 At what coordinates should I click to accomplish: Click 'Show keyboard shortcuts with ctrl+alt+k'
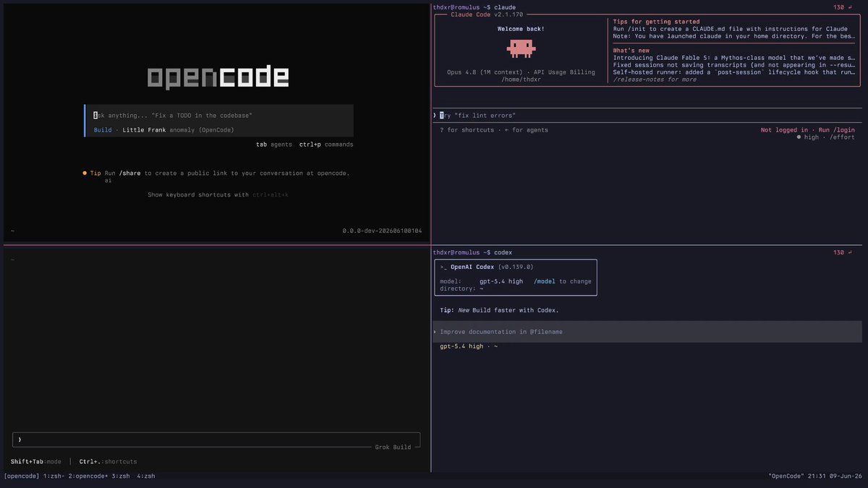218,195
